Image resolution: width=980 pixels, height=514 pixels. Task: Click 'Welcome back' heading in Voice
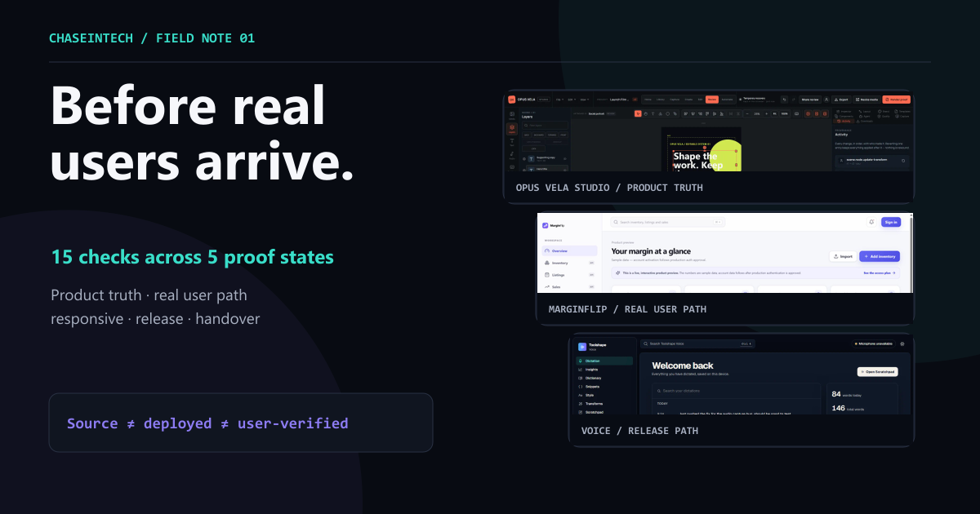click(683, 366)
